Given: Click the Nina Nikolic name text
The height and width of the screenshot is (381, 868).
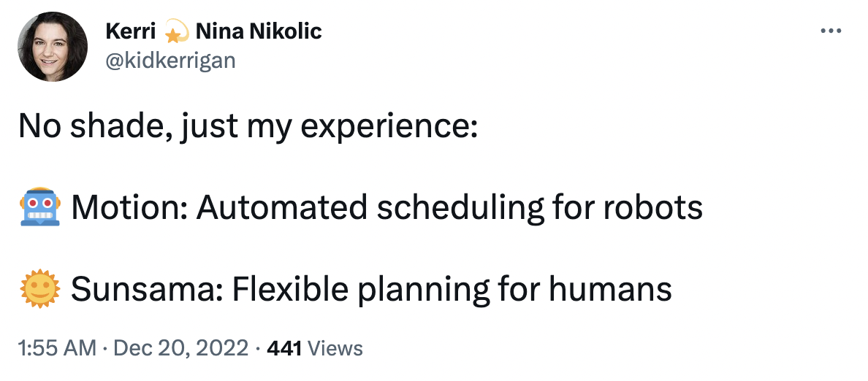Looking at the screenshot, I should coord(259,31).
